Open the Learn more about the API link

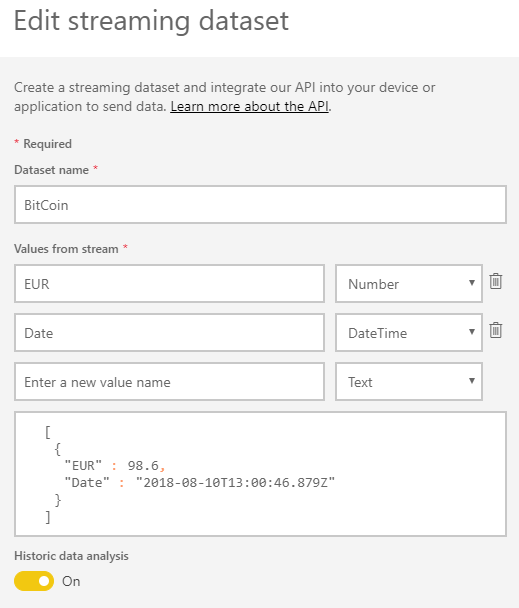point(249,106)
